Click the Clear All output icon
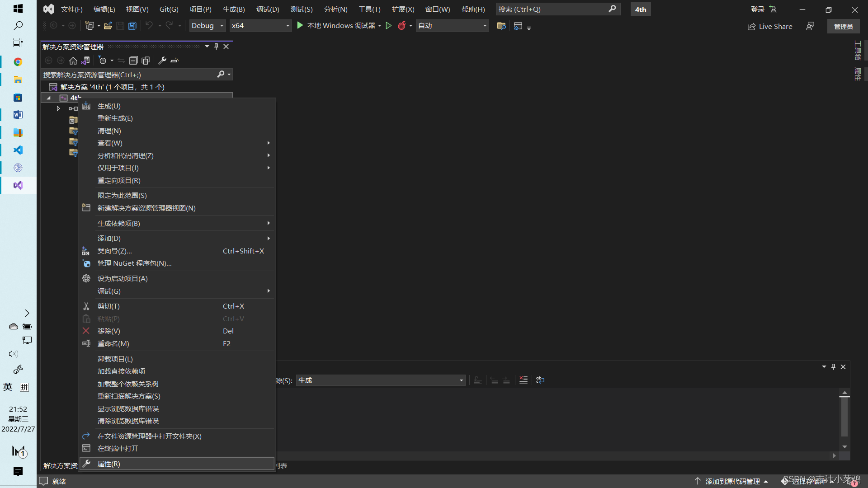 [x=524, y=380]
